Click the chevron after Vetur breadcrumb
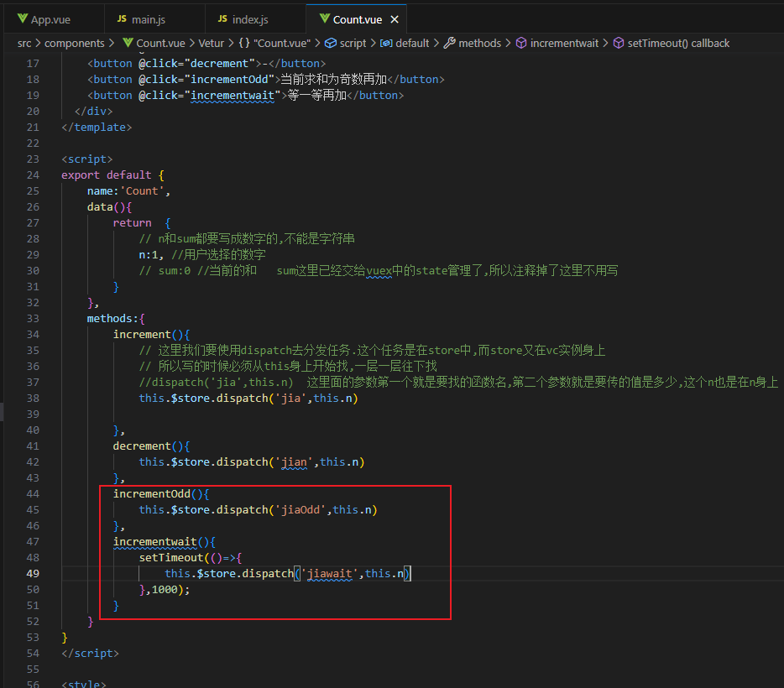784x688 pixels. (231, 44)
